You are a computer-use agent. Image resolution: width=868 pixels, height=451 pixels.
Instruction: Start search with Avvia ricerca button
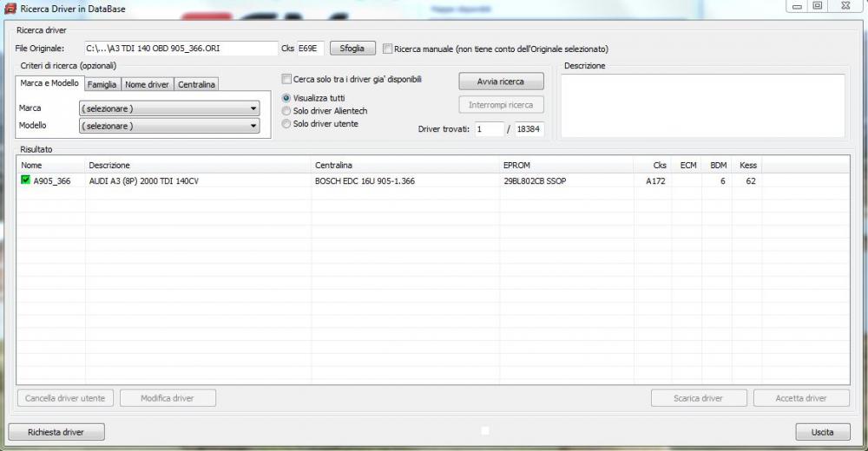point(501,82)
